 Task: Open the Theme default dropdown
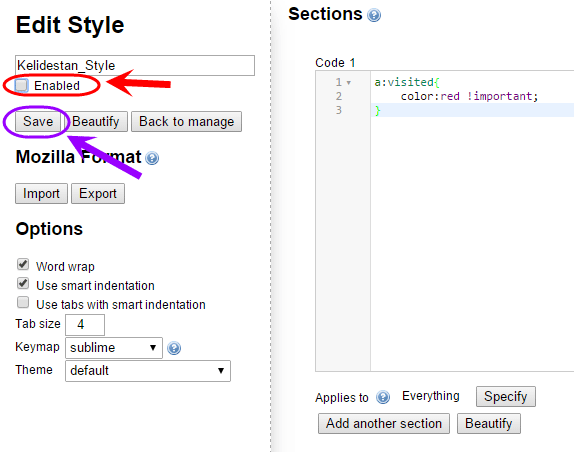tap(148, 371)
